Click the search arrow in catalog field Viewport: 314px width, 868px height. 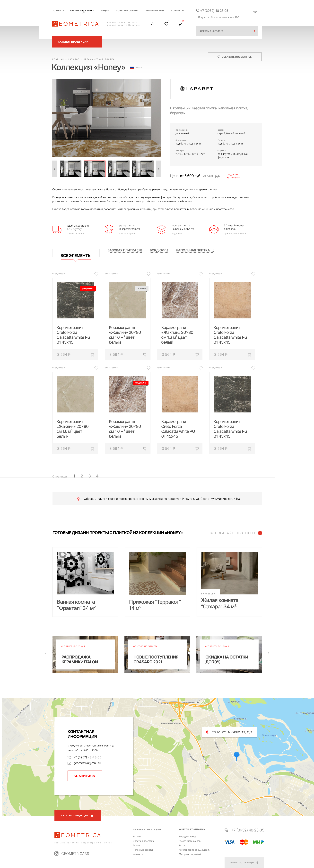pyautogui.click(x=254, y=31)
